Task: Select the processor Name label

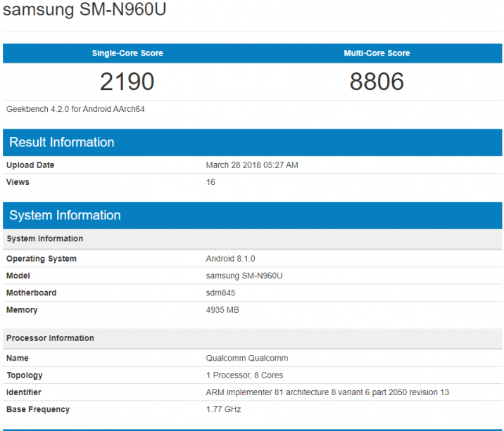Action: (x=18, y=358)
